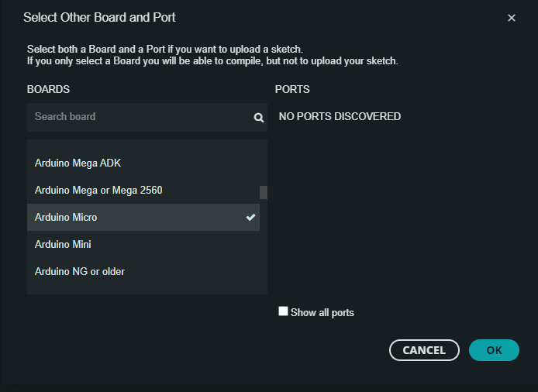Click the Show all ports label
Viewport: 538px width, 392px height.
[322, 312]
